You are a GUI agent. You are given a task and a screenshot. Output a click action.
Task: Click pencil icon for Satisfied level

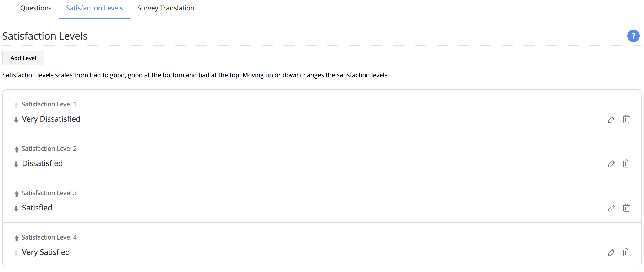611,208
